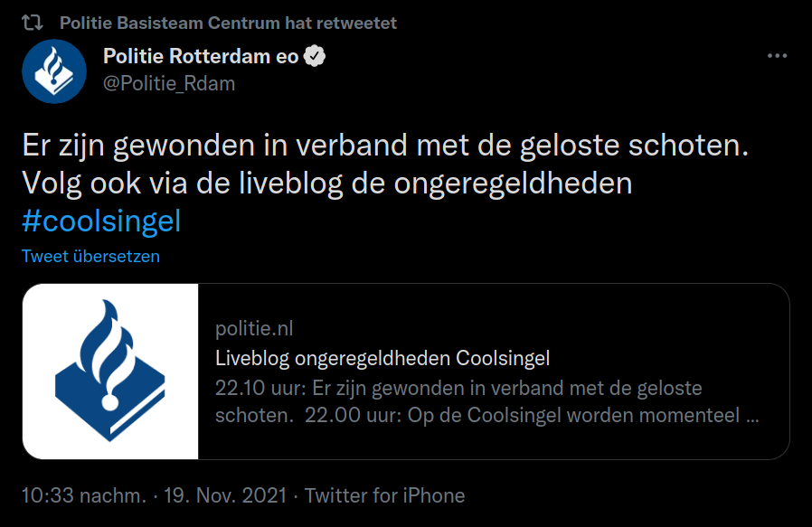Click Tweet übersetzen to translate
This screenshot has width=812, height=527.
tap(90, 256)
